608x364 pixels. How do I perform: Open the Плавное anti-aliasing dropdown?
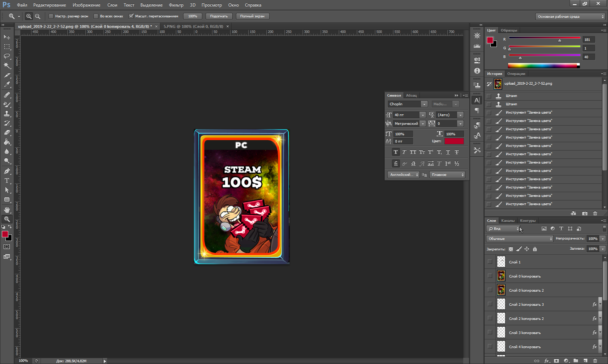coord(447,175)
